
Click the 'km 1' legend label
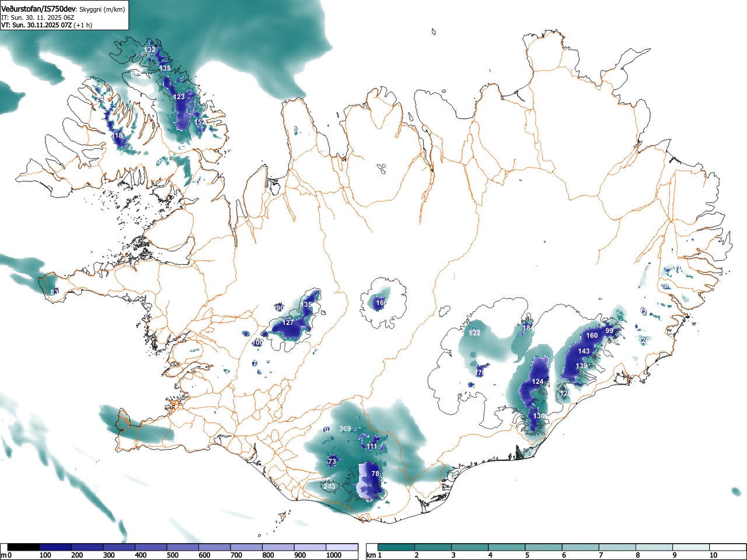tap(375, 555)
